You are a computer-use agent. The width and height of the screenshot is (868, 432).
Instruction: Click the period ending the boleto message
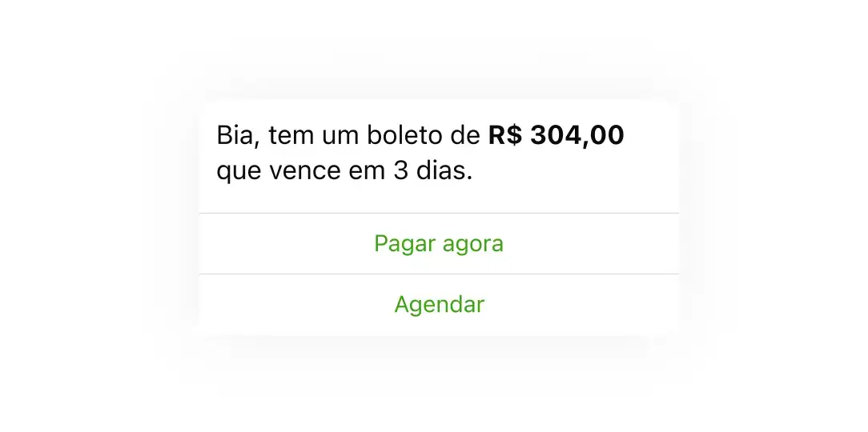pyautogui.click(x=470, y=178)
